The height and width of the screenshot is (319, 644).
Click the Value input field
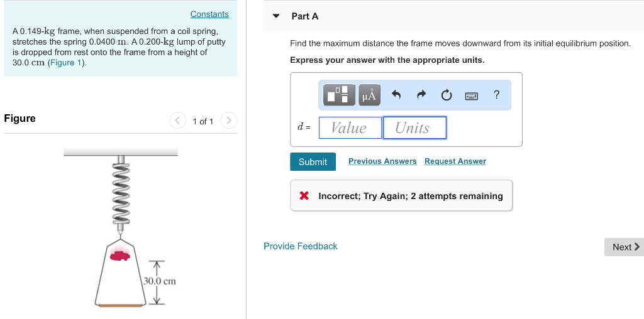point(350,128)
